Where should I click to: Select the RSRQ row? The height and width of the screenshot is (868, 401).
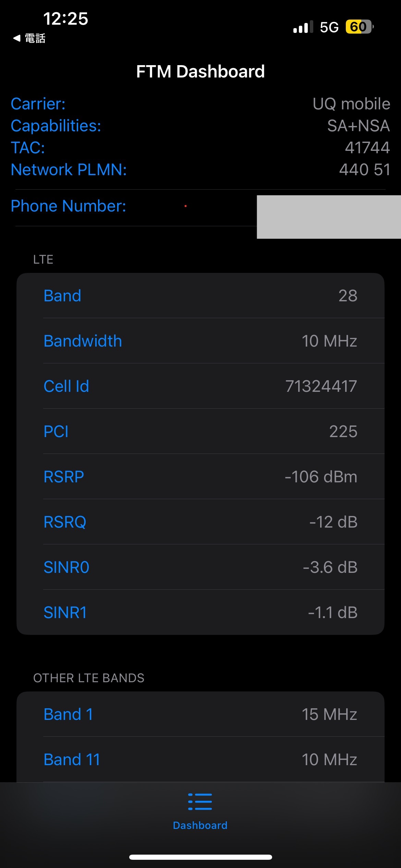(x=200, y=522)
